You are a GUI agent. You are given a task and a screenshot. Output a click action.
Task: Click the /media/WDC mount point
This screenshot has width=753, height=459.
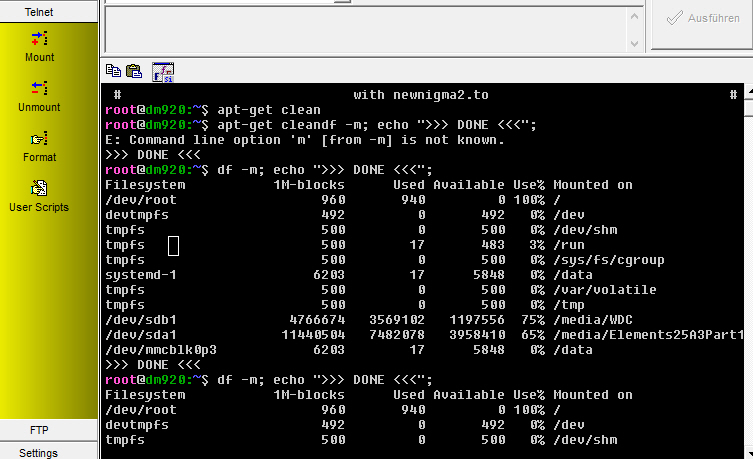[593, 320]
